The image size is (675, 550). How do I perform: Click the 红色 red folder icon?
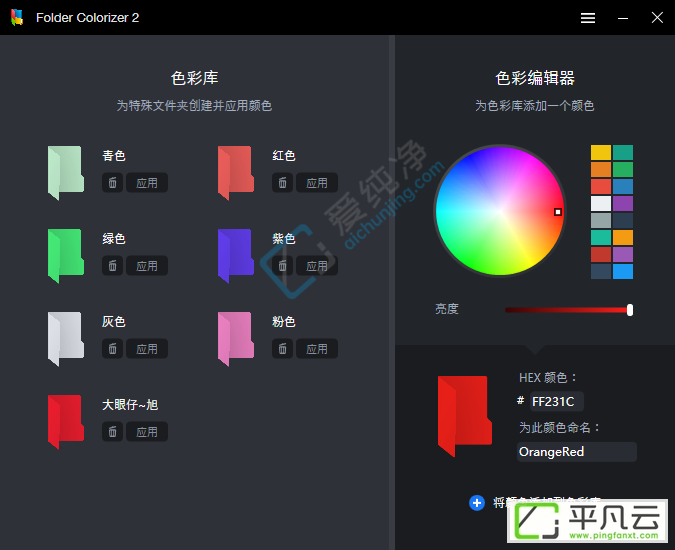235,173
